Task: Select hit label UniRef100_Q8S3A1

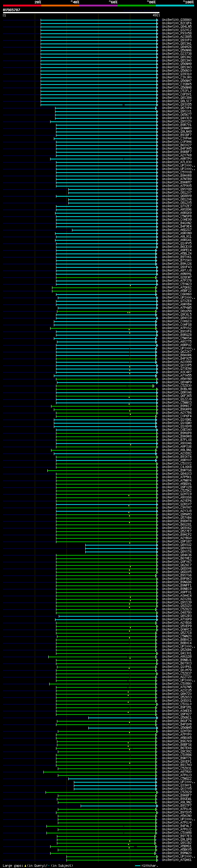Action: (177, 43)
